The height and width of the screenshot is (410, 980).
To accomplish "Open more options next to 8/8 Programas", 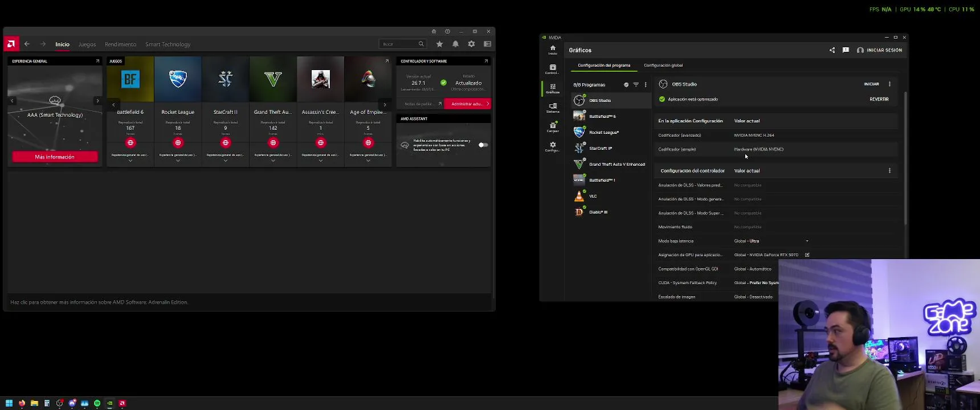I will [x=646, y=84].
